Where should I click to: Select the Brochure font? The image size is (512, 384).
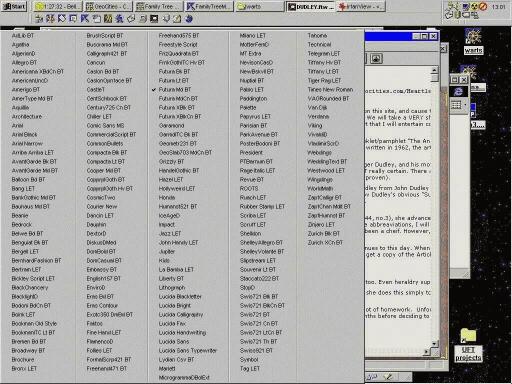point(23,359)
